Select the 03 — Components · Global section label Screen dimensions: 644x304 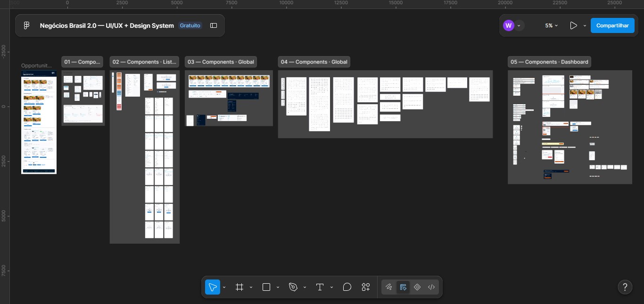coord(221,62)
